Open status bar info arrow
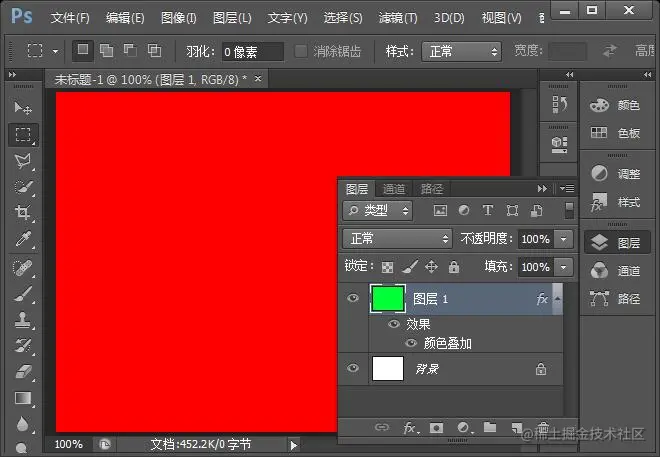660x457 pixels. click(293, 445)
